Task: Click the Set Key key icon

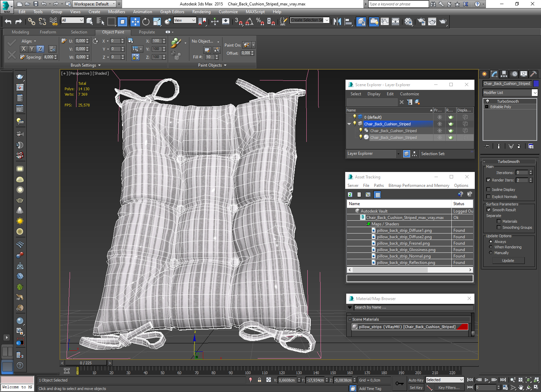Action: click(399, 384)
